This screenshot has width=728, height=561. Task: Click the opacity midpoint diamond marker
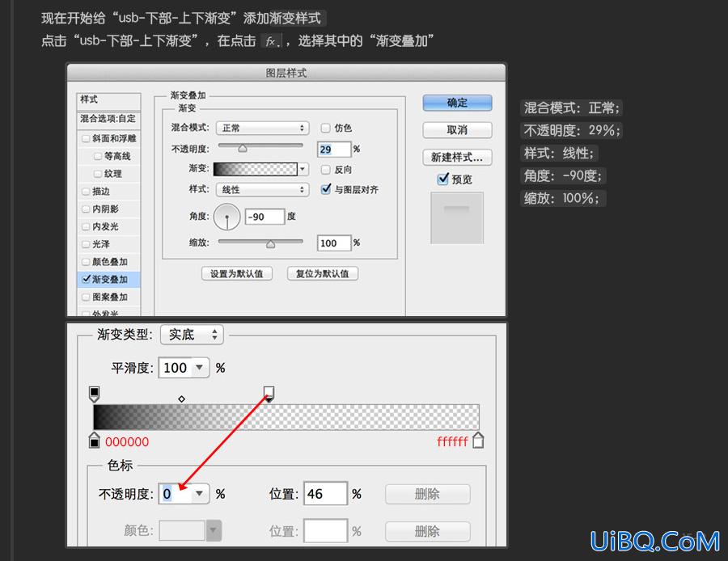point(181,399)
